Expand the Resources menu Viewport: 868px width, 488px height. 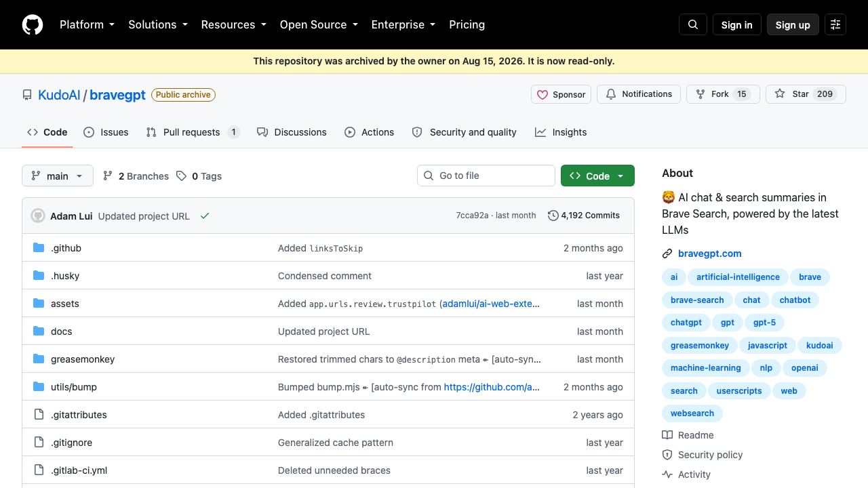tap(233, 24)
